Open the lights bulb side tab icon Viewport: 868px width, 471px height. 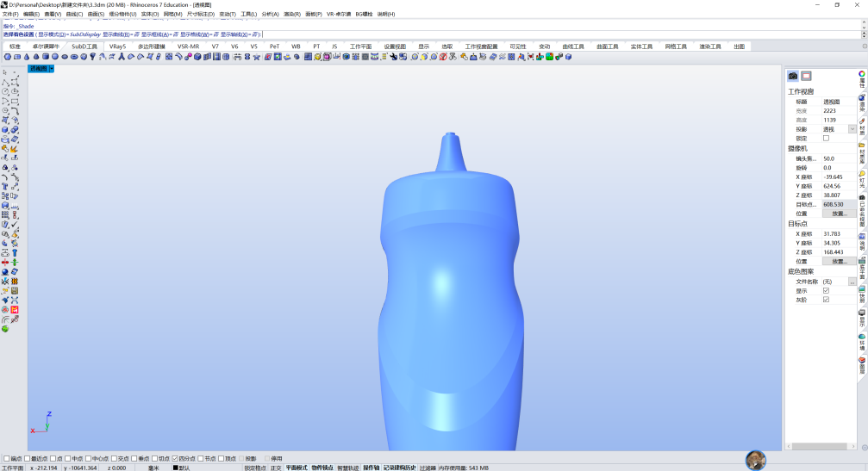pos(862,174)
